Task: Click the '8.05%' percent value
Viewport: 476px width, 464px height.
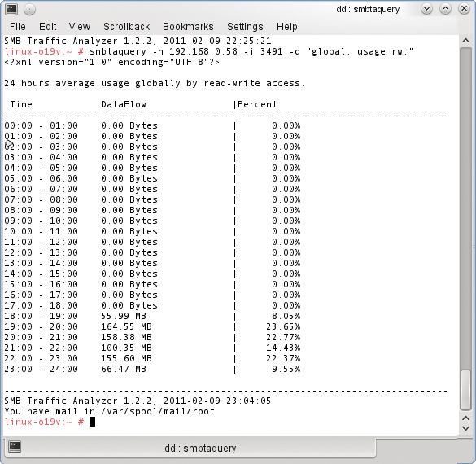Action: (286, 316)
